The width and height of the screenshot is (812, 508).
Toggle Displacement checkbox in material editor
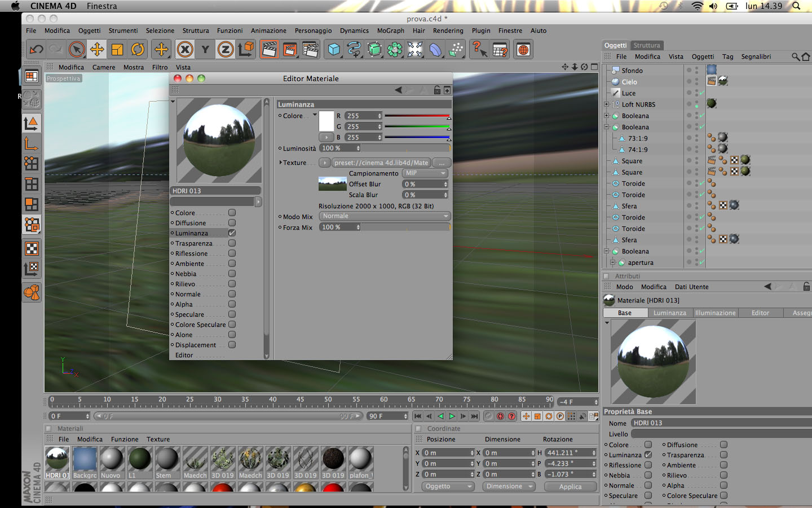(232, 345)
